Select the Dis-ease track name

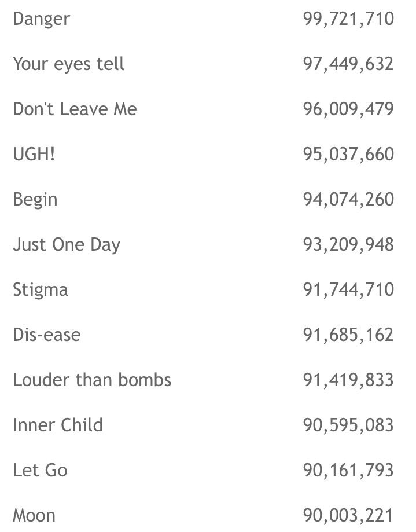pos(47,335)
